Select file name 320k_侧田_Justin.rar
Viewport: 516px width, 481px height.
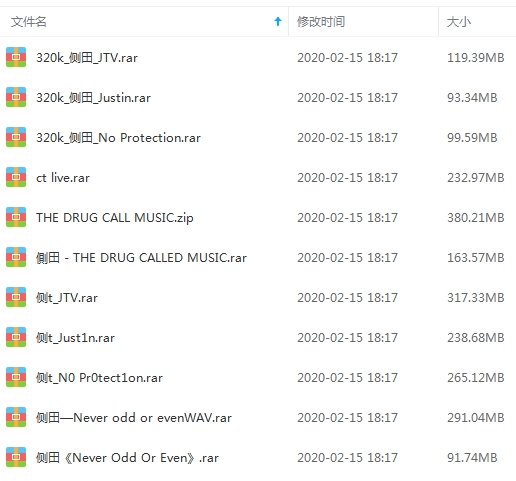point(93,98)
